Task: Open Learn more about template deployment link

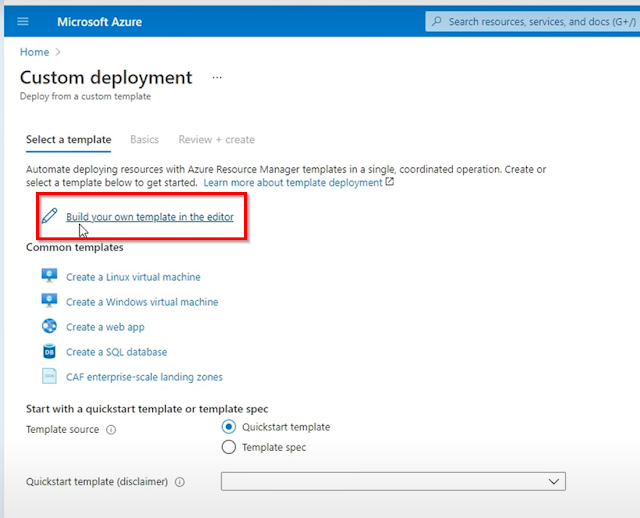Action: (x=293, y=182)
